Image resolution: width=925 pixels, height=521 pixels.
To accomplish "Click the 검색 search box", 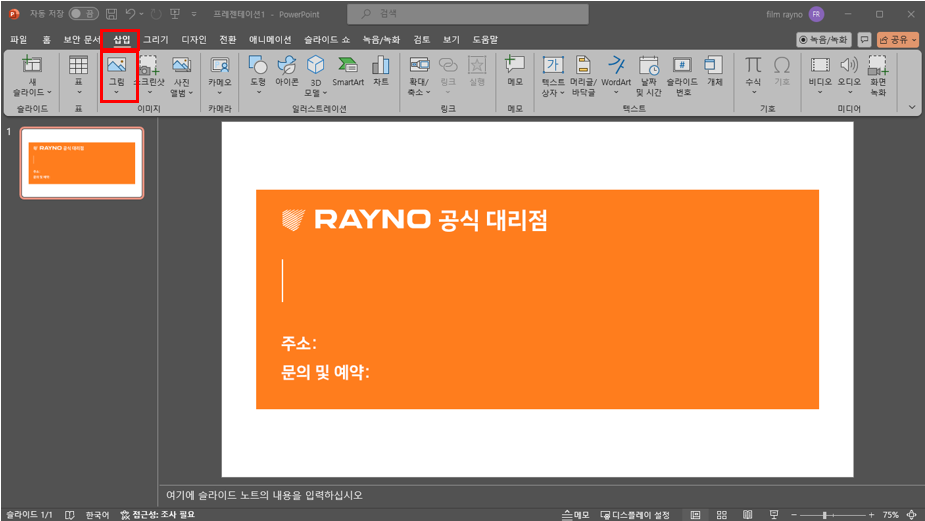I will pyautogui.click(x=468, y=14).
